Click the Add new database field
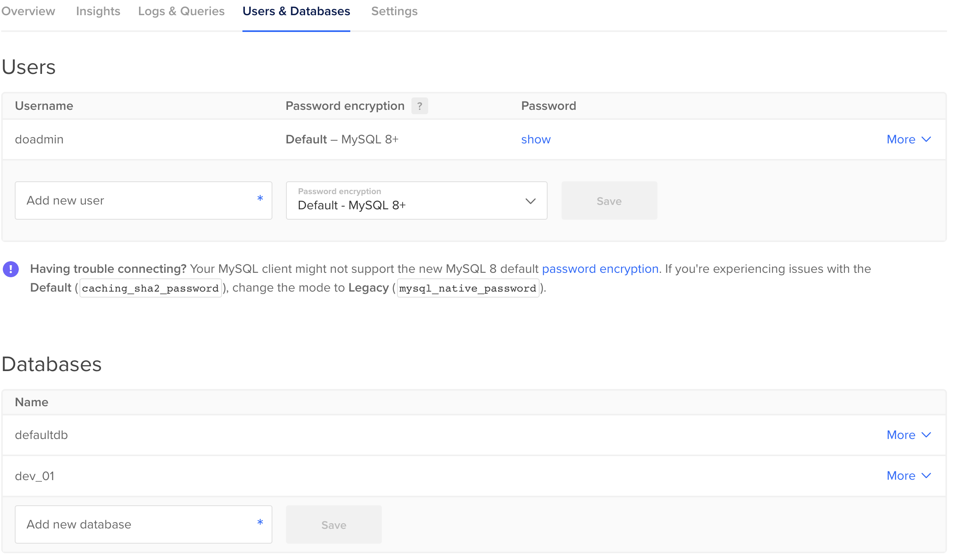 click(143, 524)
